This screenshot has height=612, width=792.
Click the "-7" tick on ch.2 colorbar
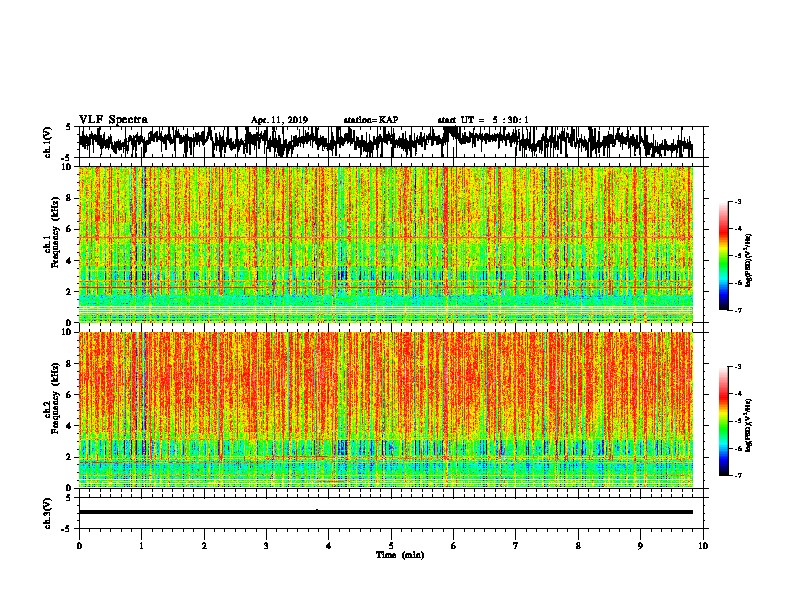737,475
